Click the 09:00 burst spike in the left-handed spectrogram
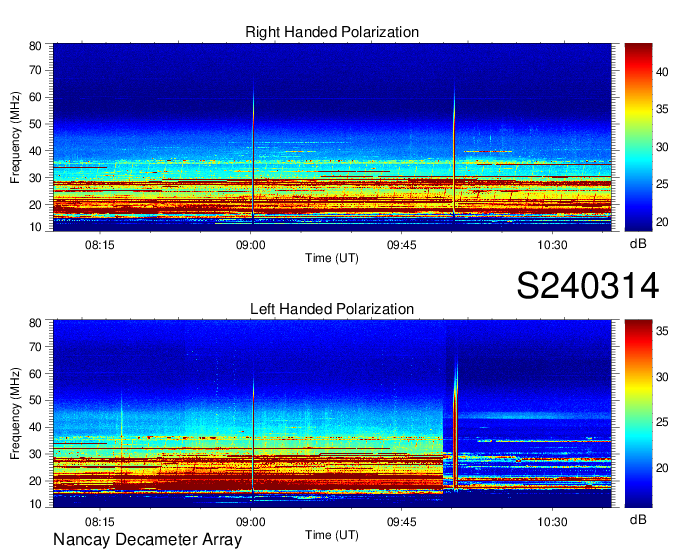The height and width of the screenshot is (552, 680). 253,434
